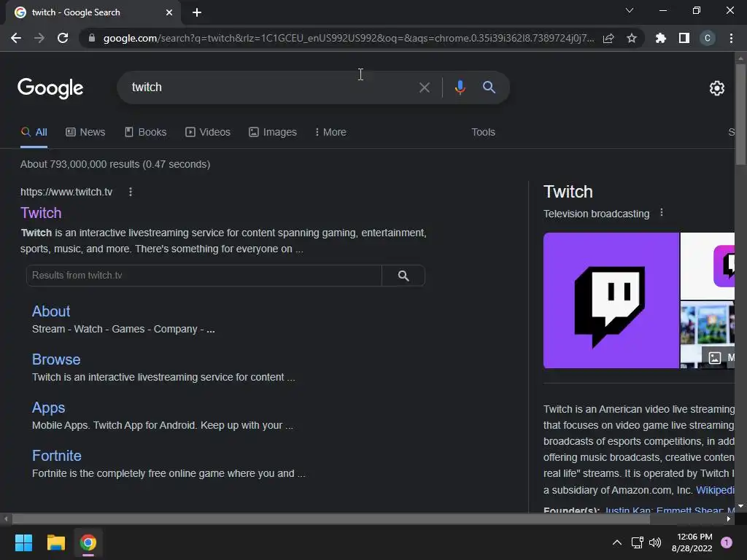Click the game screenshots thumbnail in panel
The image size is (747, 560).
coord(708,334)
